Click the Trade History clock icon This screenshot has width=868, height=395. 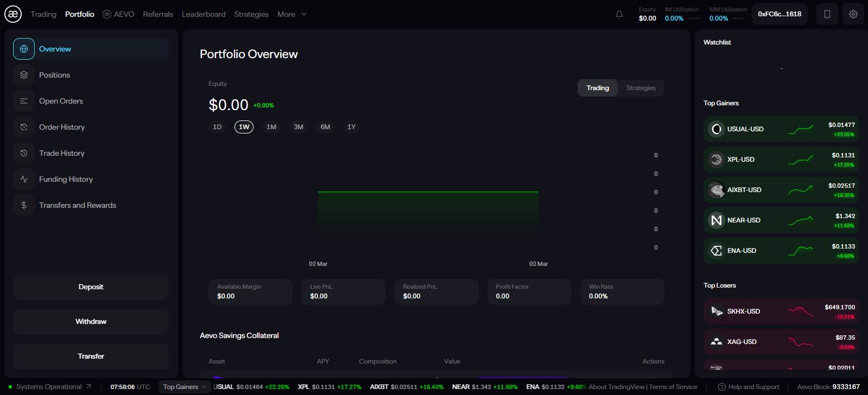point(24,153)
